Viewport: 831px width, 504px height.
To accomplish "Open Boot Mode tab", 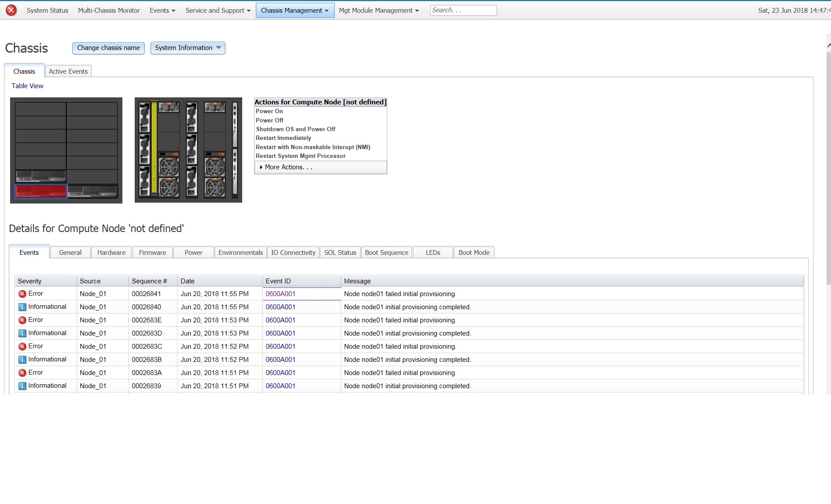I will click(474, 252).
